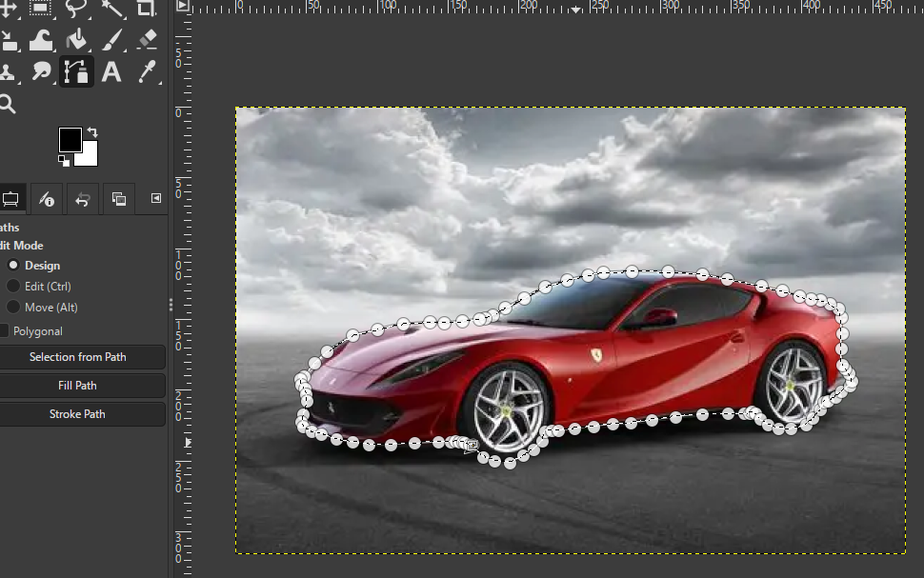Switch to the Undo History tab
Image resolution: width=924 pixels, height=578 pixels.
point(82,198)
